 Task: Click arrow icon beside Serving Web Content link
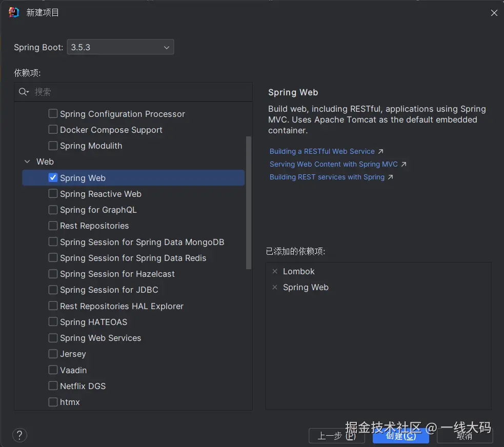point(404,164)
